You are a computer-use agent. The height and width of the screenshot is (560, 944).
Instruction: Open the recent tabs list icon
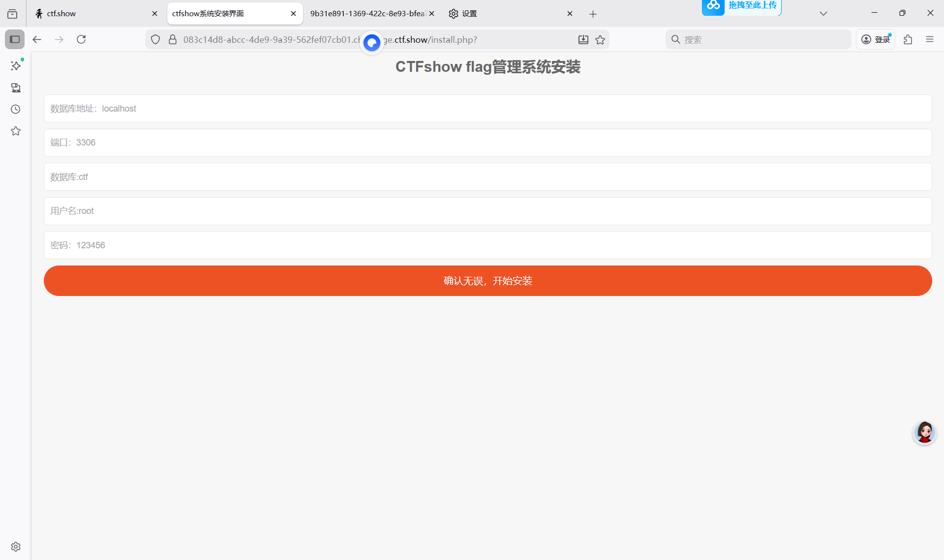pyautogui.click(x=12, y=14)
